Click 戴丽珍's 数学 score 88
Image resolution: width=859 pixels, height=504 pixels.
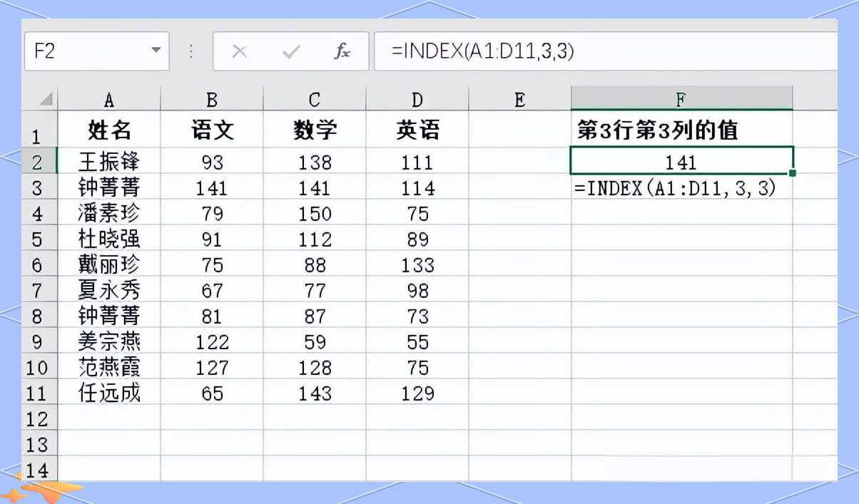(x=315, y=264)
